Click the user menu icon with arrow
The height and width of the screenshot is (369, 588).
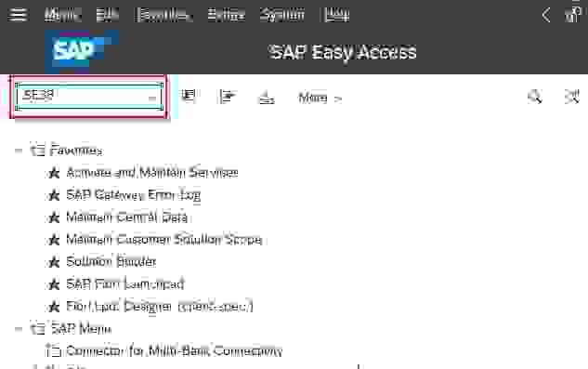pyautogui.click(x=228, y=97)
